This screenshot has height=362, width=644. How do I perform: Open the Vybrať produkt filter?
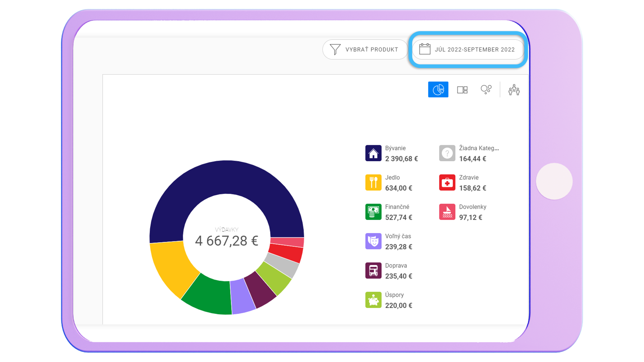tap(365, 50)
